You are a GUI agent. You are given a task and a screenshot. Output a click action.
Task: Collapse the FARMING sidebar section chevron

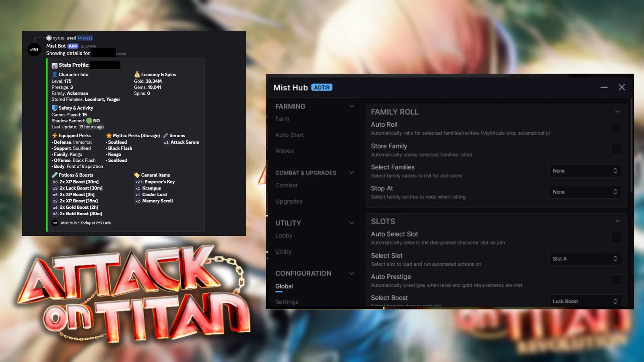click(351, 106)
